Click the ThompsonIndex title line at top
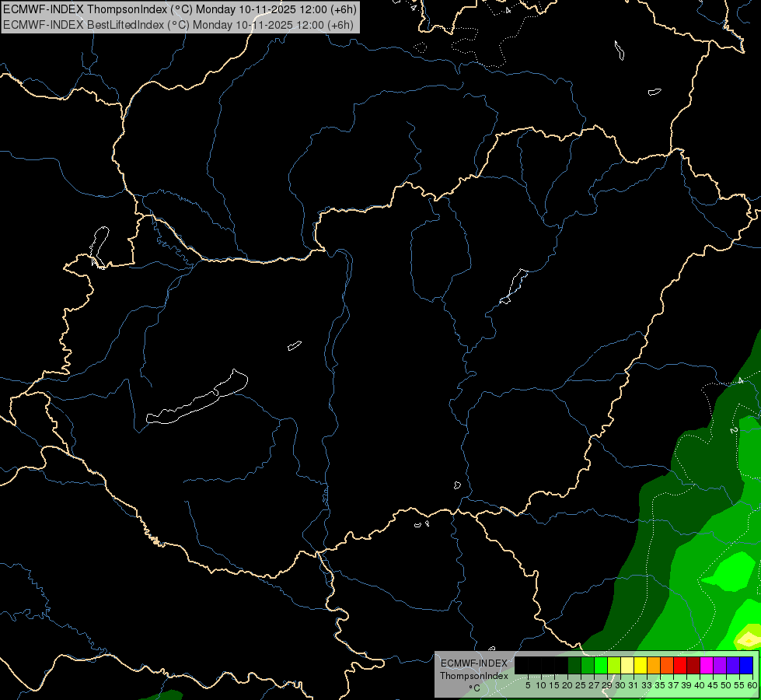The image size is (761, 700). coord(180,9)
